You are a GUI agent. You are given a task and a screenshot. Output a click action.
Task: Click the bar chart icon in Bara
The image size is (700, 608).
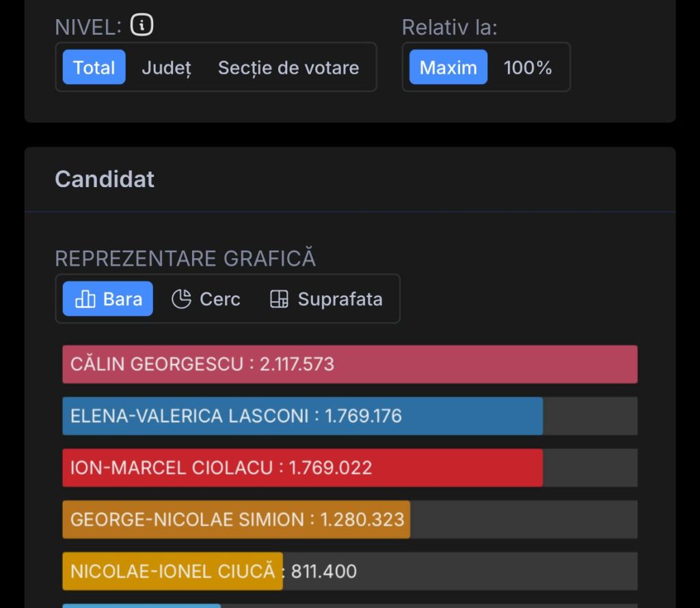click(85, 299)
